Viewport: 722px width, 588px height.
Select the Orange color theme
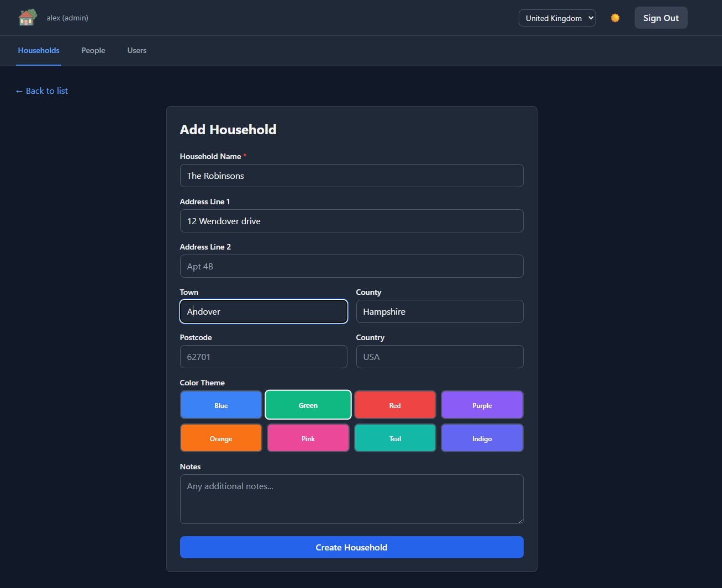point(221,438)
